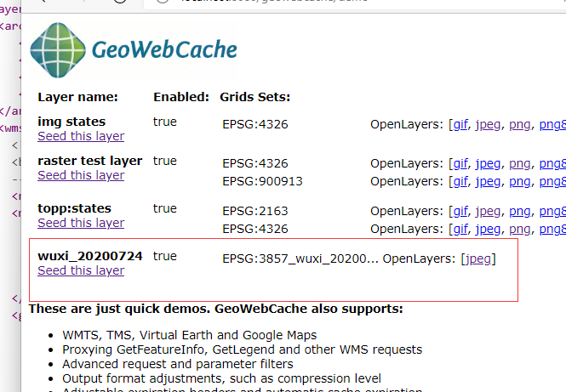Open gif demo for topp:states EPSG:4326
Viewport: 566px width, 392px height.
[x=460, y=229]
